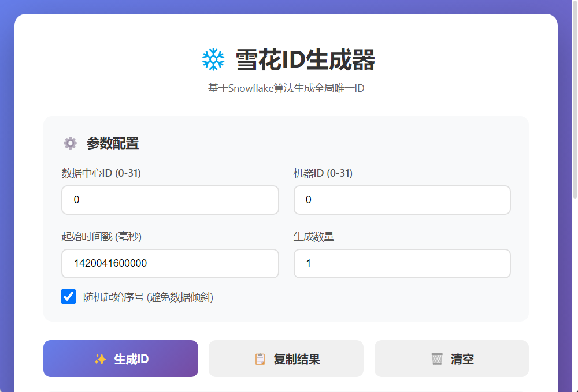Click the clipboard icon on the 复制结果 button
Screen dimensions: 578x392
coord(260,359)
